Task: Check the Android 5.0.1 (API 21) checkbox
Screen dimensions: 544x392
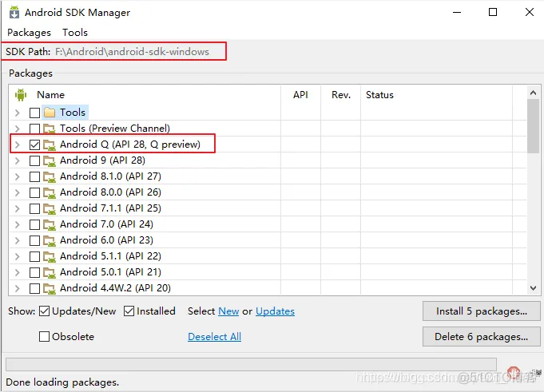Action: pos(34,272)
